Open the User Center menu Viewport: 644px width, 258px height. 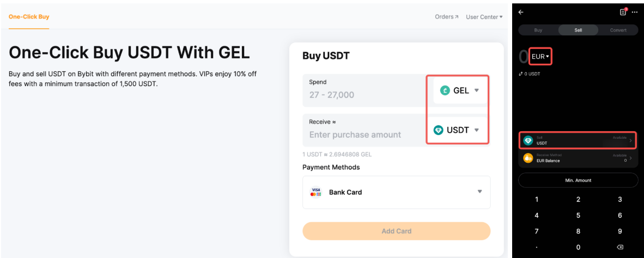coord(484,17)
